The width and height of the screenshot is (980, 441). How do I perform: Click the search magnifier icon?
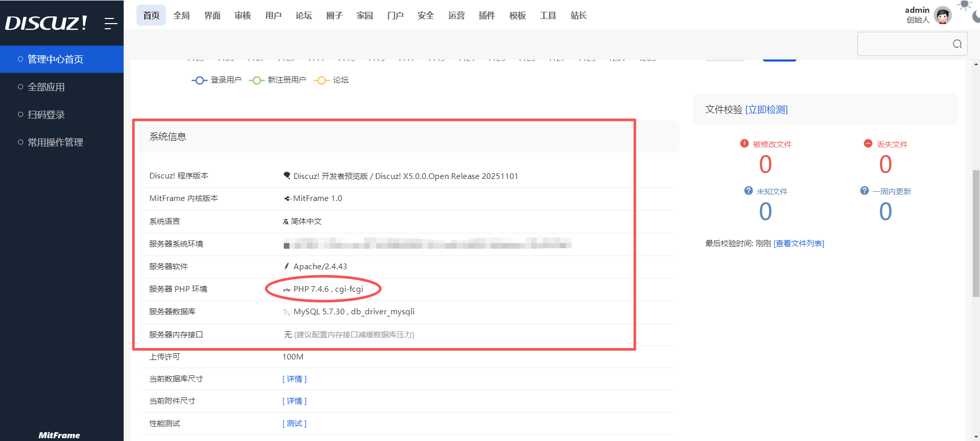pos(957,44)
